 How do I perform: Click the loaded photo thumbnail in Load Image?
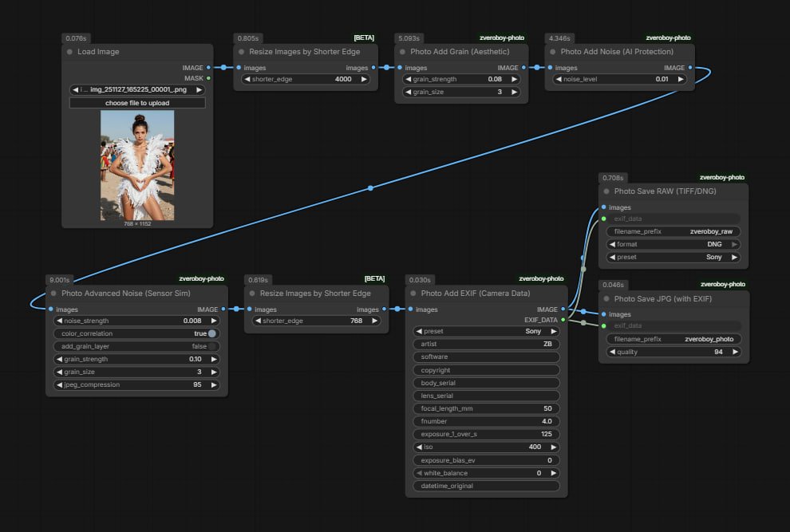[x=136, y=164]
